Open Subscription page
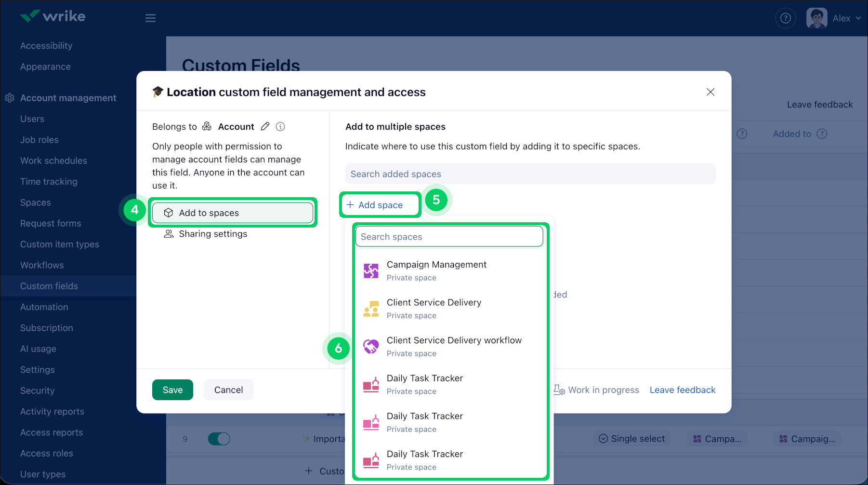 tap(47, 328)
